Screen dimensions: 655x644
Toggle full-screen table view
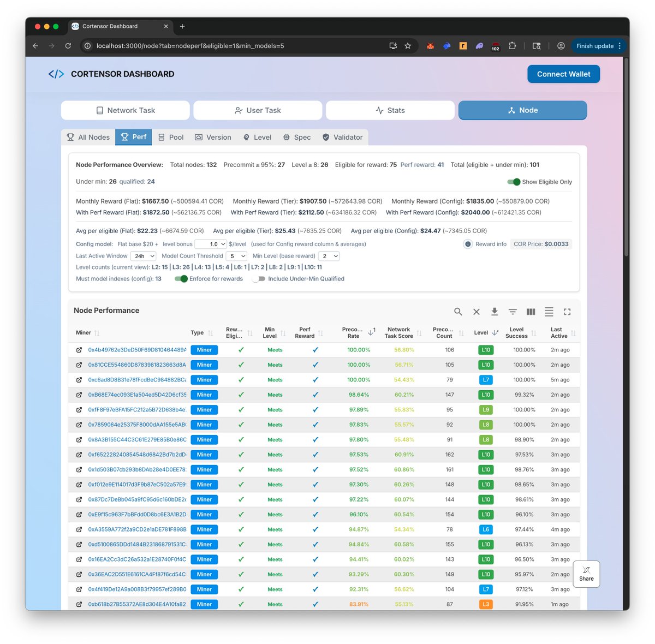click(x=567, y=312)
